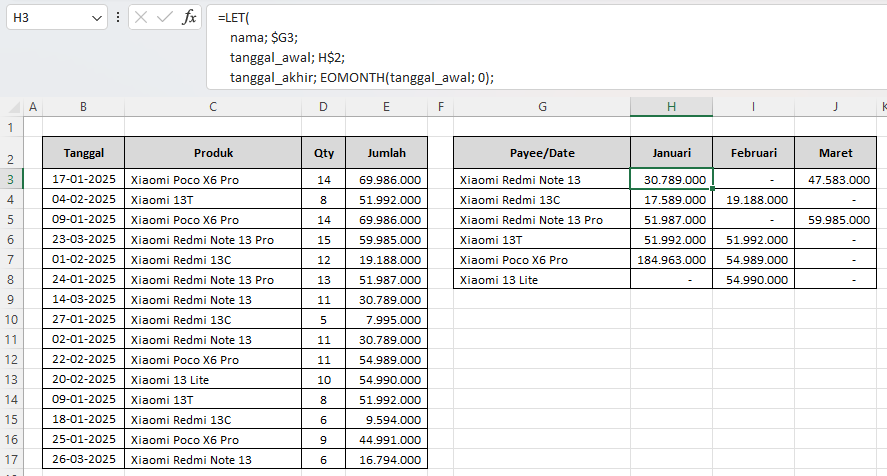Click the Jumlah header cell

coord(386,153)
